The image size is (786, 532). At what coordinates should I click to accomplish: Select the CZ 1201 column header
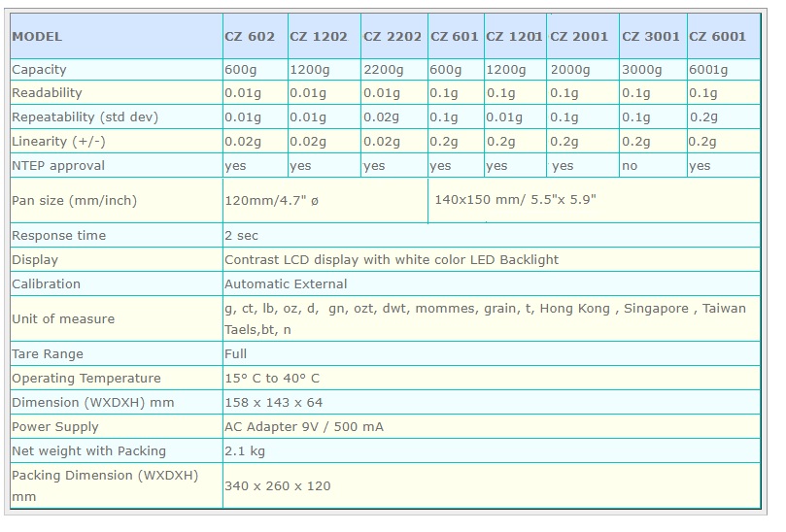click(x=514, y=37)
